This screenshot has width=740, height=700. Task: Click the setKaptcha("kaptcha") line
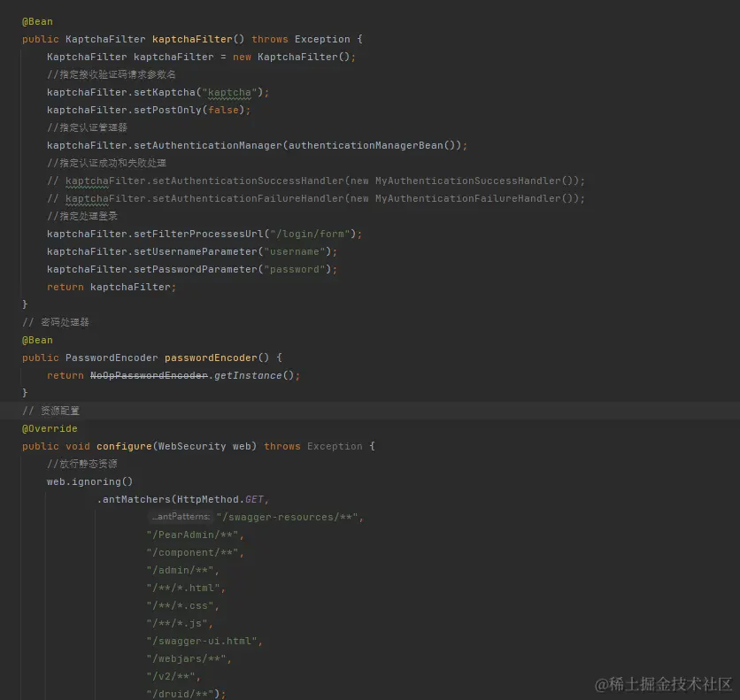(x=158, y=92)
